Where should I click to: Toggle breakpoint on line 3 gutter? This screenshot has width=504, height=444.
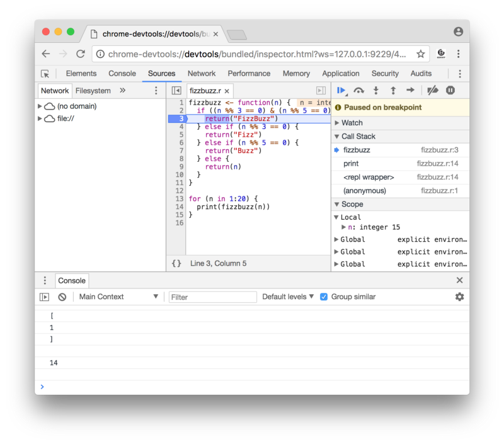pos(176,118)
